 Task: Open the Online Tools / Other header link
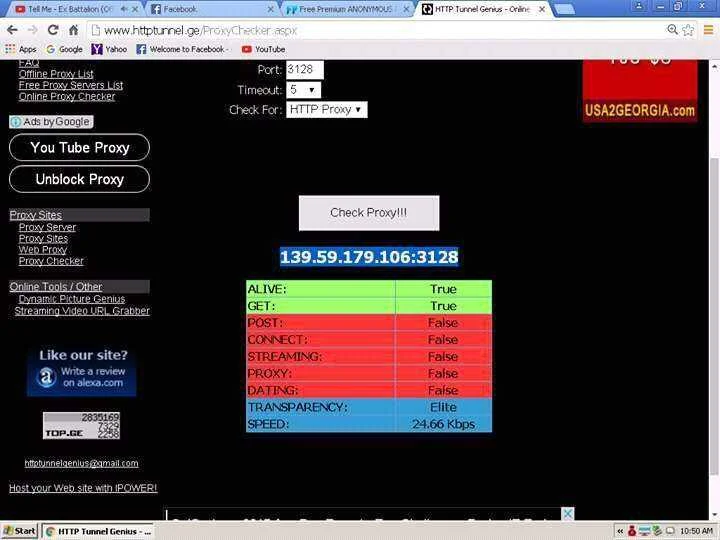click(x=56, y=287)
